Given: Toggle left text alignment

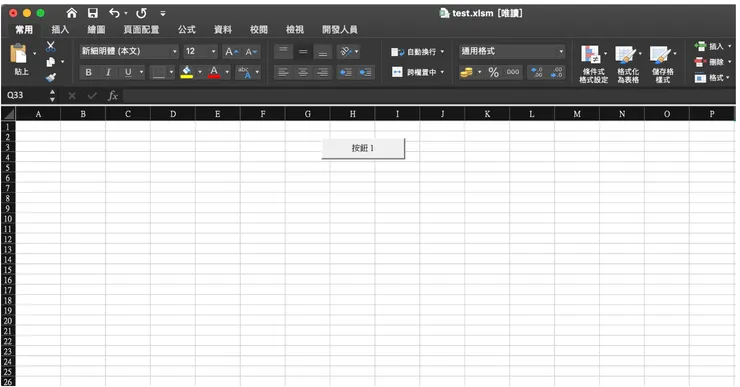Looking at the screenshot, I should click(x=283, y=72).
